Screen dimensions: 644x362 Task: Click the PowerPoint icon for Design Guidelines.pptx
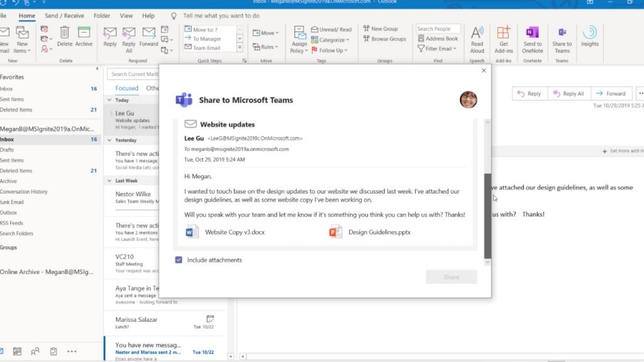335,232
